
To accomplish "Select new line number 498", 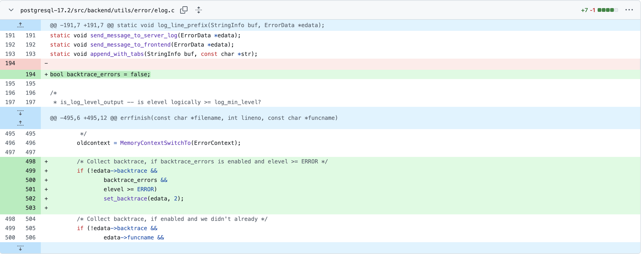I will [31, 162].
